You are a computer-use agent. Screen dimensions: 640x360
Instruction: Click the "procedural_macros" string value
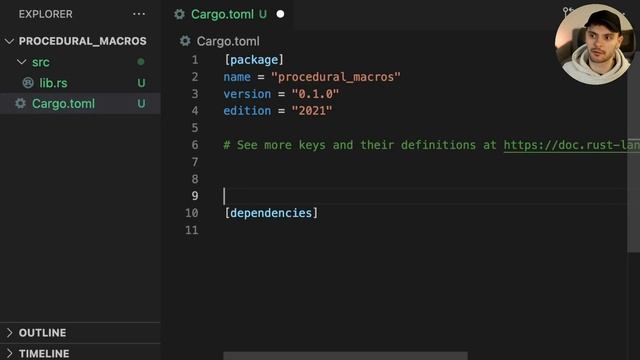tap(336, 77)
